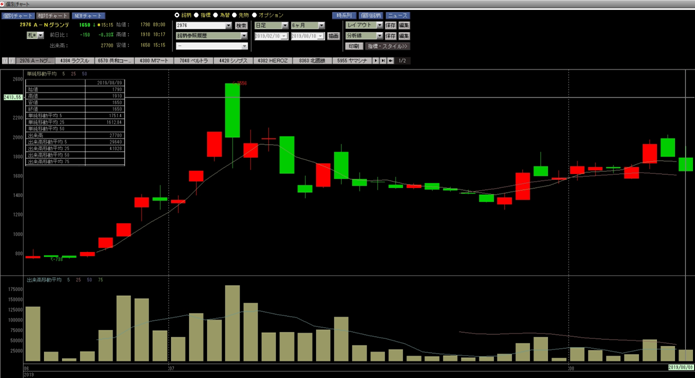Open the 個別銘柄 view

[x=371, y=16]
